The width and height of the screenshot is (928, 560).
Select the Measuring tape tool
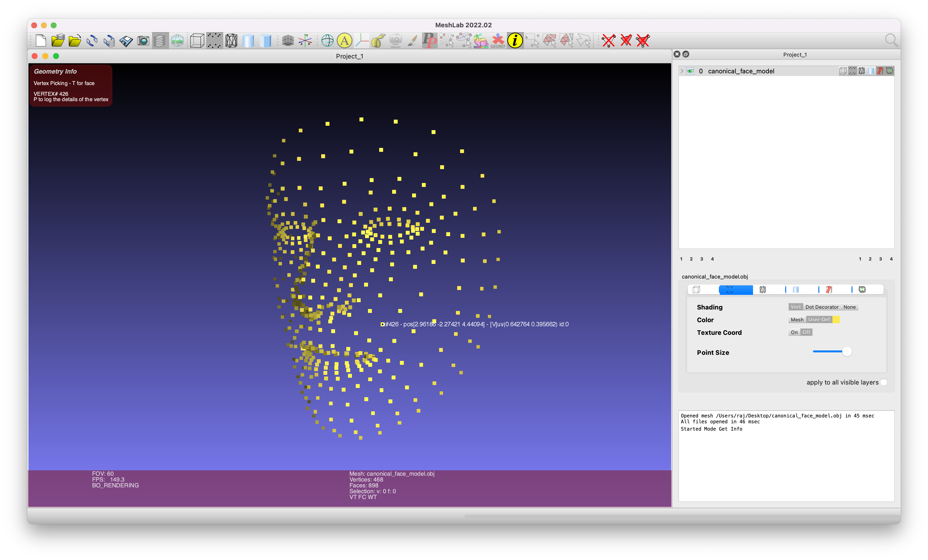(x=378, y=41)
